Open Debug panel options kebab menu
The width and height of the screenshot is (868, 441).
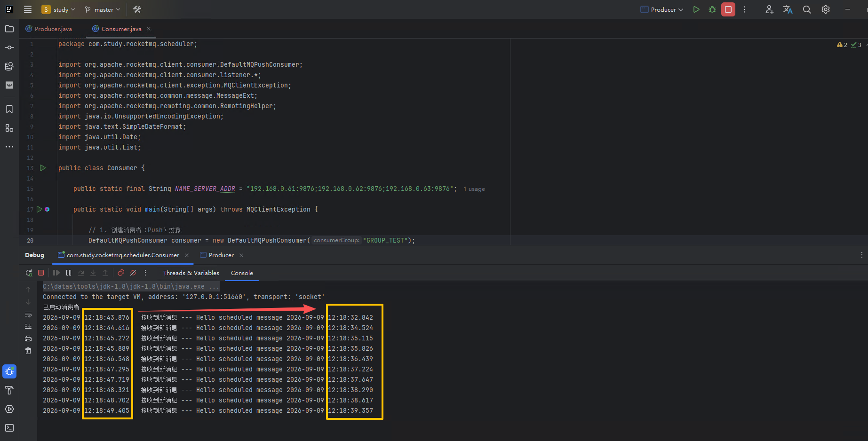(862, 255)
